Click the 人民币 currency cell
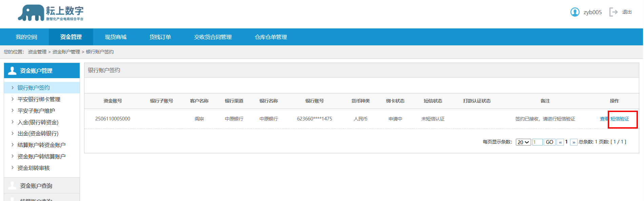The width and height of the screenshot is (644, 201). [x=360, y=119]
